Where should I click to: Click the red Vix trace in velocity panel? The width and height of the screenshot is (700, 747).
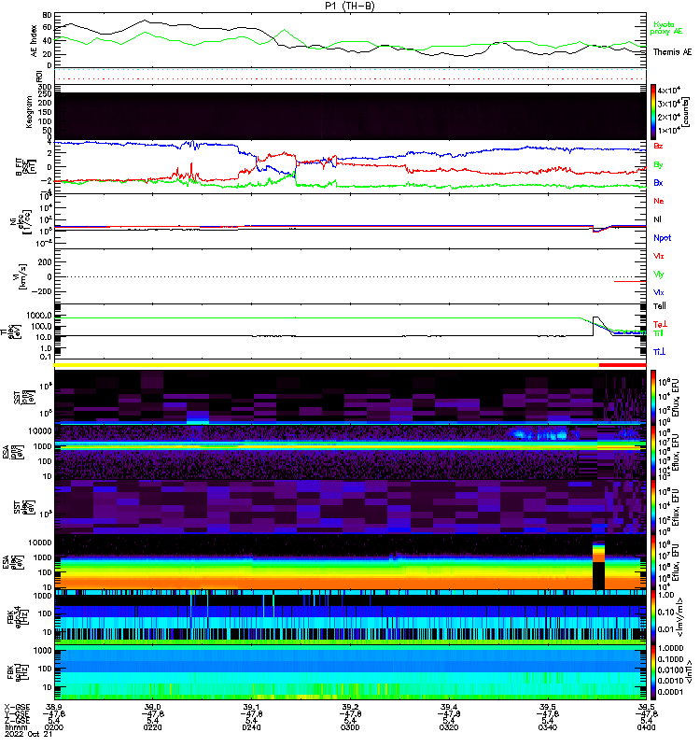tap(630, 282)
